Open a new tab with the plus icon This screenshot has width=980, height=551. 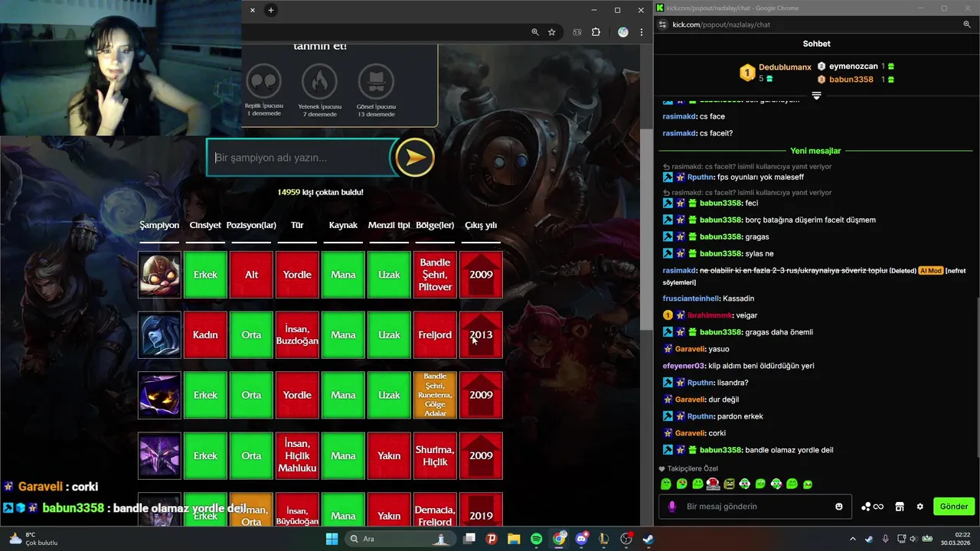pyautogui.click(x=270, y=10)
